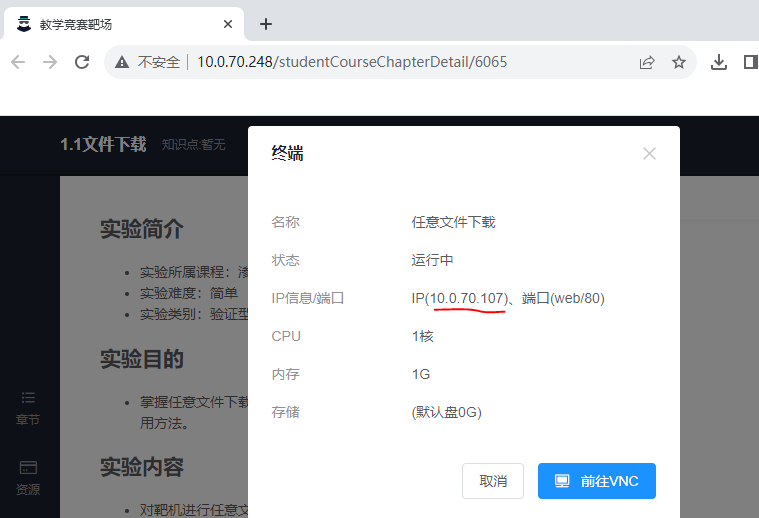Image resolution: width=759 pixels, height=518 pixels.
Task: Select the 教学竞赛靶场 tab
Action: point(124,24)
